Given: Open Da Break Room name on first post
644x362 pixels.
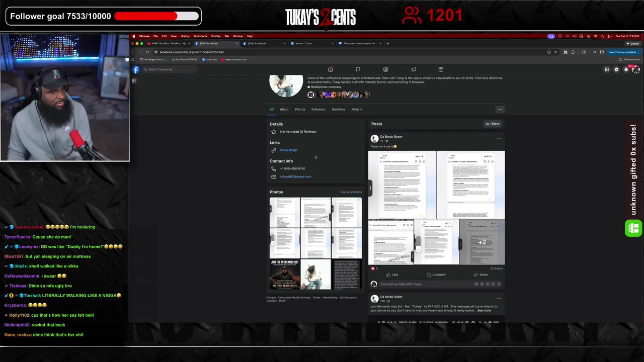Looking at the screenshot, I should point(391,137).
